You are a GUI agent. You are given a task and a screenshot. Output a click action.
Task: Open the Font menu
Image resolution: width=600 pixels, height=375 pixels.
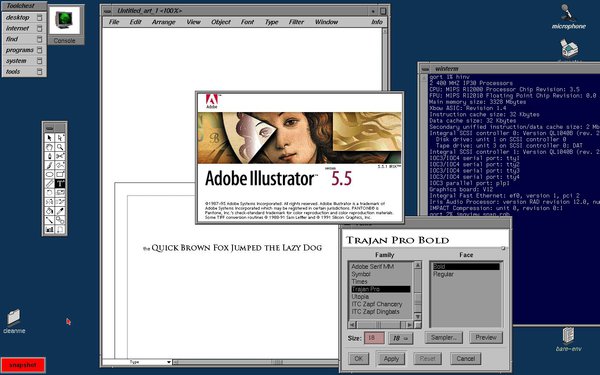248,22
